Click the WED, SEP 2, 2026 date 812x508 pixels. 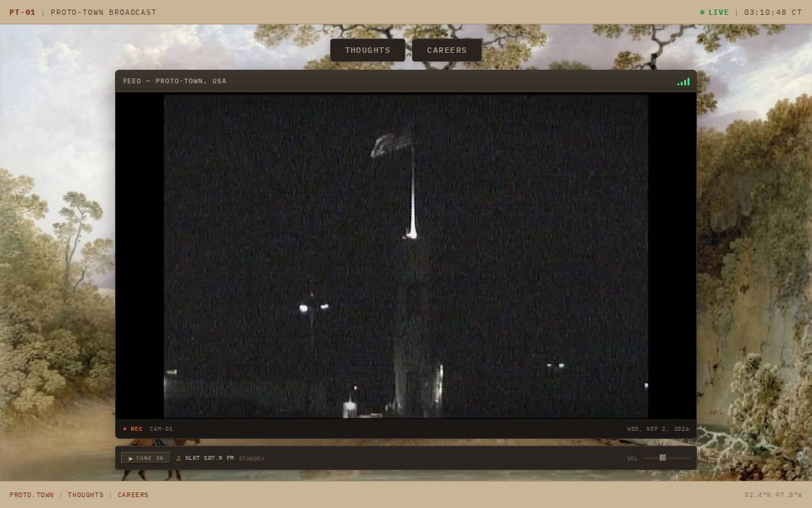658,429
